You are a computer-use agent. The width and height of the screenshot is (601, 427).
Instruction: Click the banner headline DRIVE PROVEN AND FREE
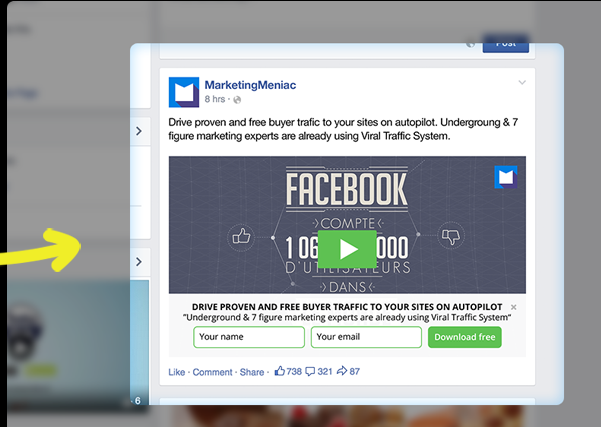click(347, 307)
